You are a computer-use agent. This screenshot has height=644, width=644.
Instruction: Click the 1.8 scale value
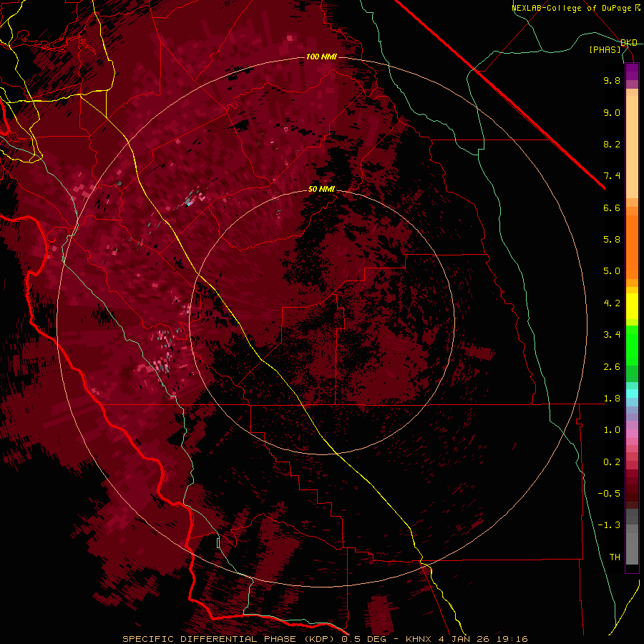click(612, 399)
